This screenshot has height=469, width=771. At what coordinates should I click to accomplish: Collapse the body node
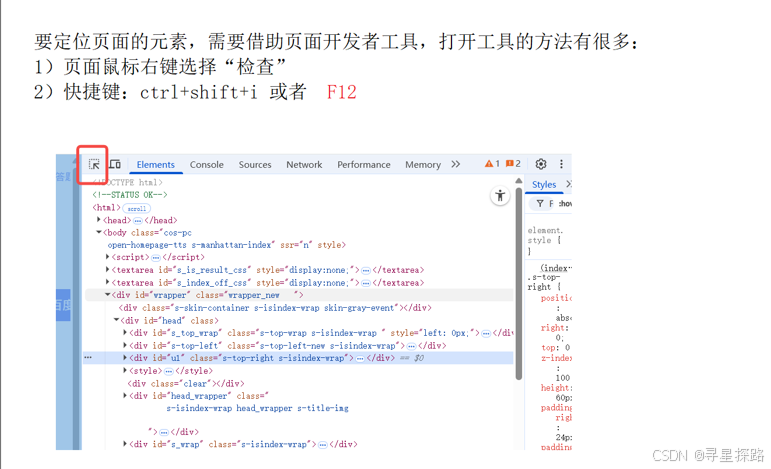(99, 232)
